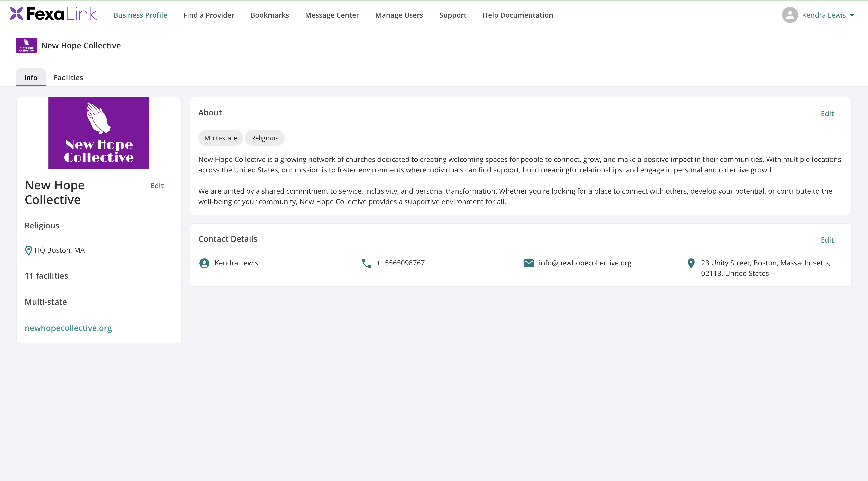The width and height of the screenshot is (868, 481).
Task: Edit the About section
Action: click(x=827, y=114)
